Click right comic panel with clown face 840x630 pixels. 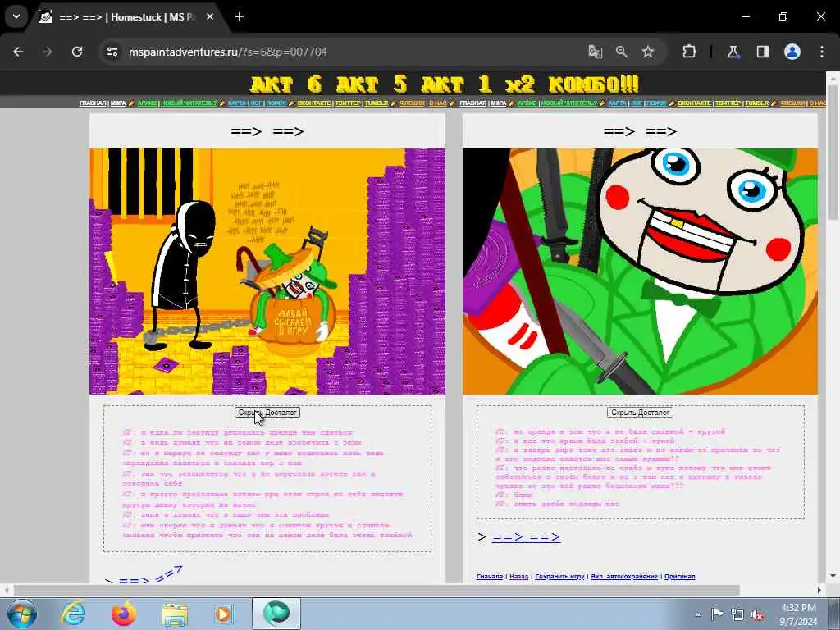click(640, 272)
